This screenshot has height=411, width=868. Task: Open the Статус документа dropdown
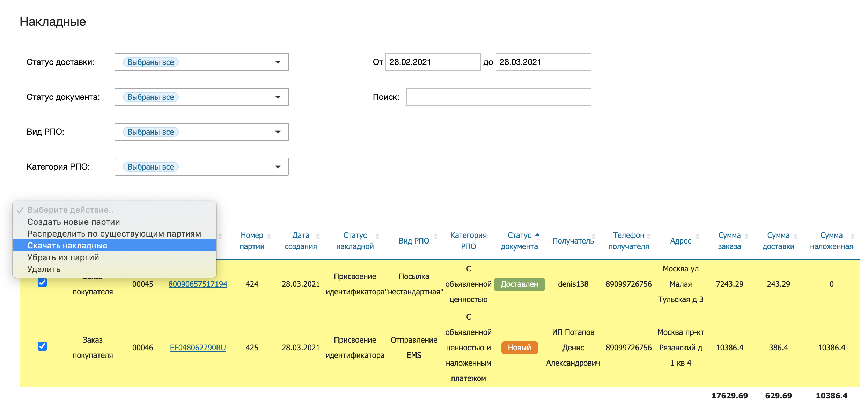coord(278,97)
